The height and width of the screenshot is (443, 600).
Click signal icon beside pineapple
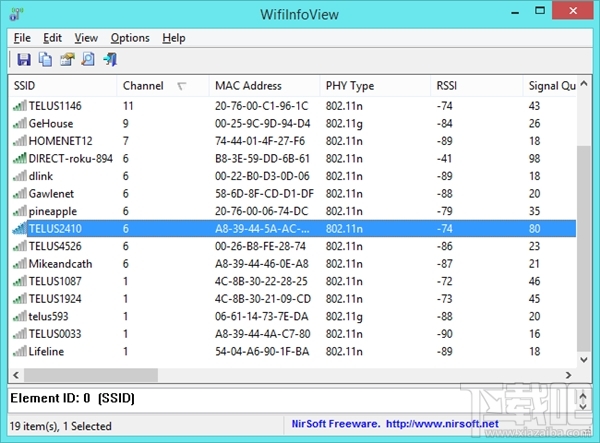click(x=20, y=211)
